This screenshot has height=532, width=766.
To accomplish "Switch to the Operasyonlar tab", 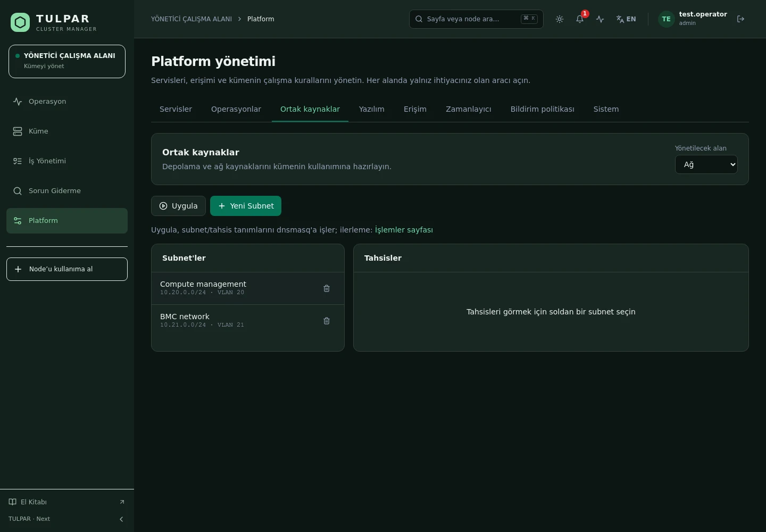I will 236,109.
